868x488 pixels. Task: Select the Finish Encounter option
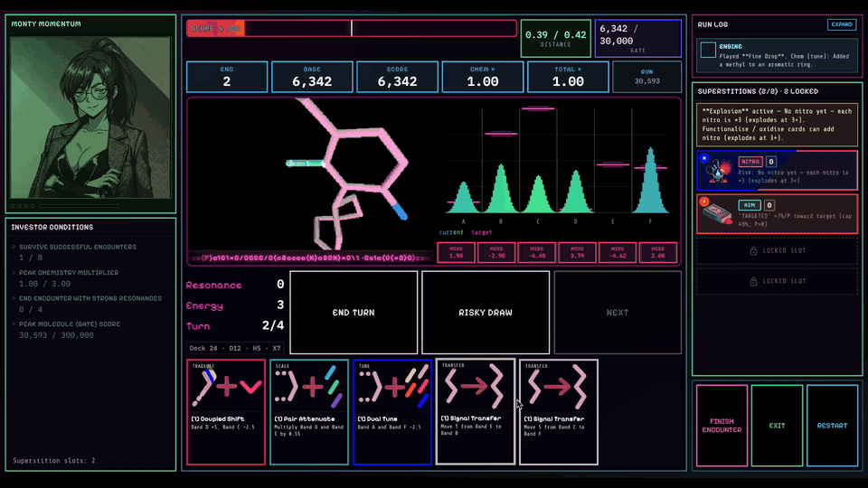click(722, 426)
